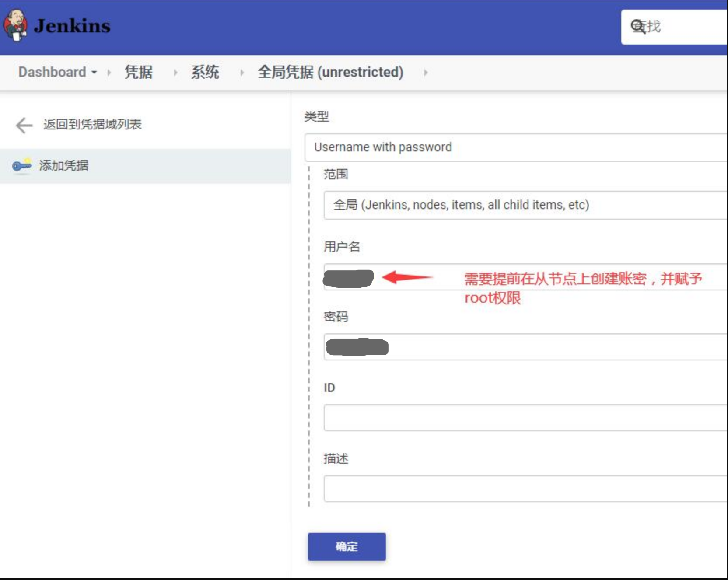Expand the Dashboard dropdown arrow
The image size is (728, 580).
pyautogui.click(x=94, y=72)
